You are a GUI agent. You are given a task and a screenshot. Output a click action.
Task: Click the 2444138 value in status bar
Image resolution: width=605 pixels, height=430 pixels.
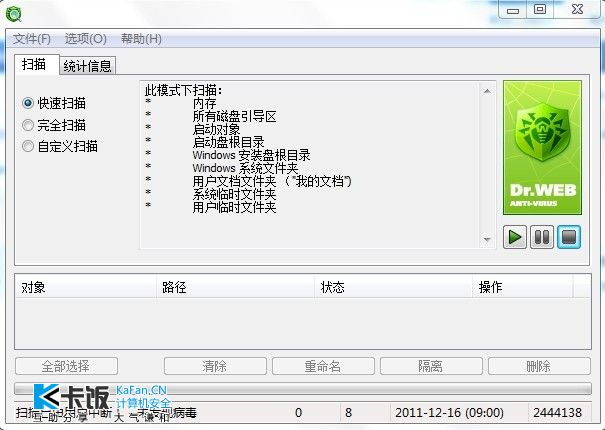point(558,413)
